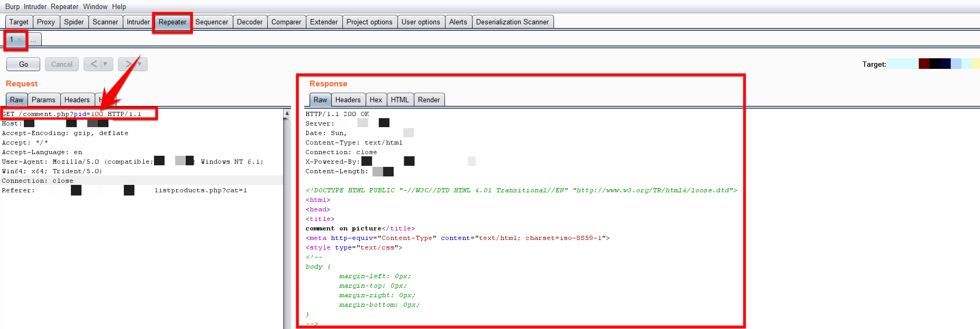Click the Cancel button

61,64
